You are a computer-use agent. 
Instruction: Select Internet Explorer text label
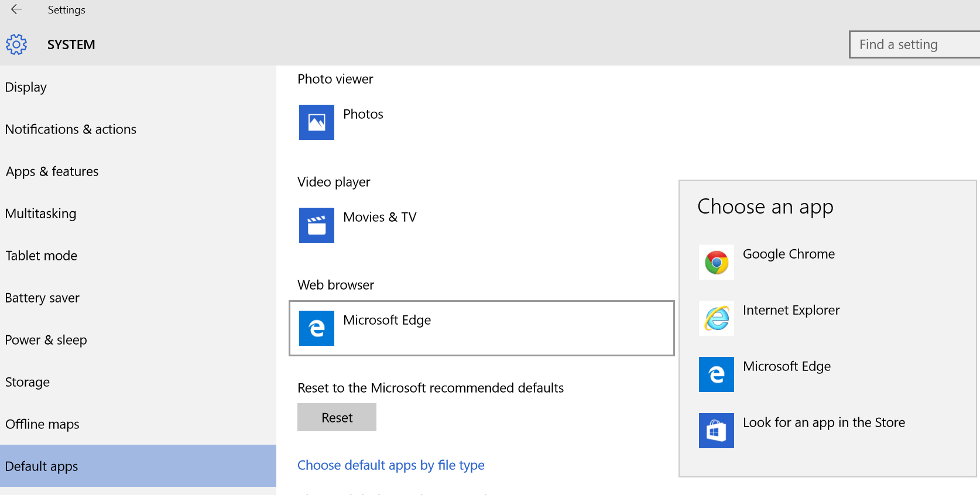(791, 310)
